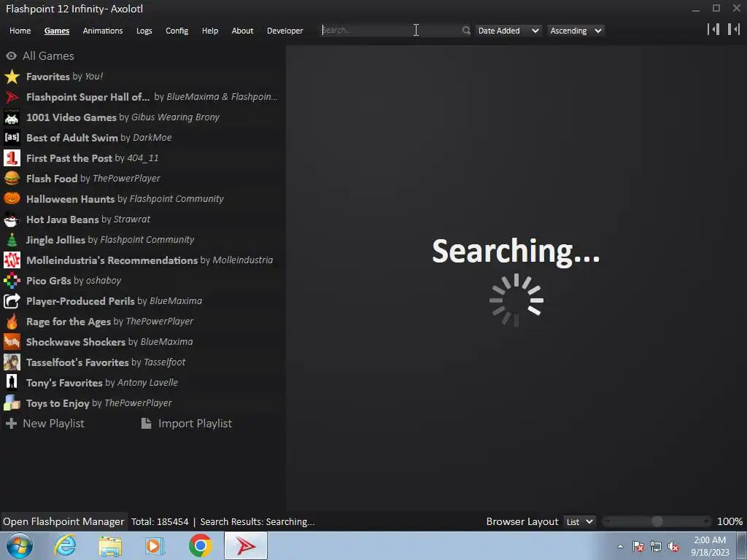
Task: Click the All Games eye icon
Action: click(12, 56)
